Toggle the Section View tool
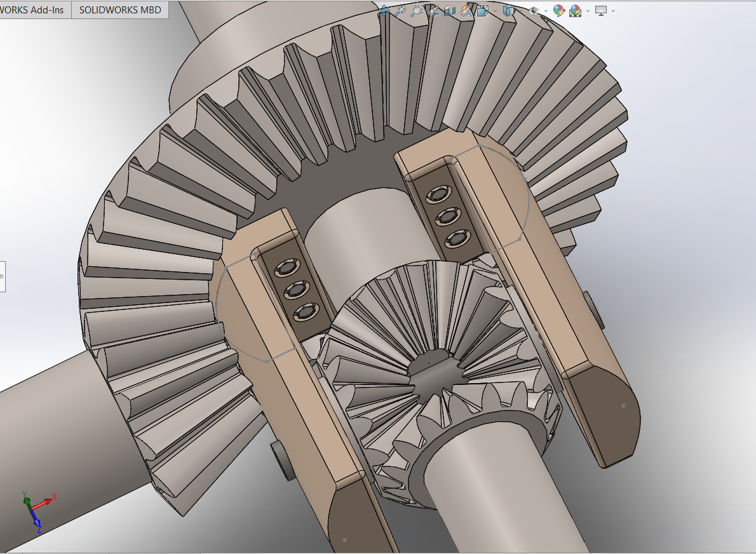756x554 pixels. tap(450, 11)
